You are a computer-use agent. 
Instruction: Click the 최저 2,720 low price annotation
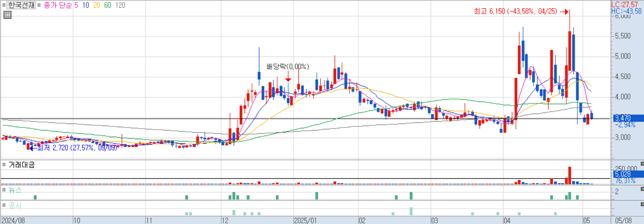(x=77, y=148)
